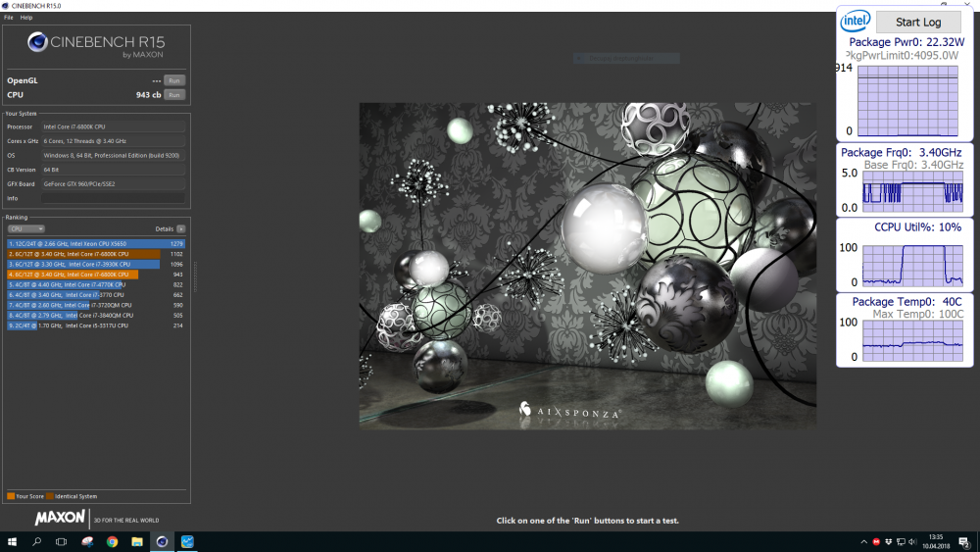
Task: Click the Package Frq0 frequency graph
Action: 912,192
